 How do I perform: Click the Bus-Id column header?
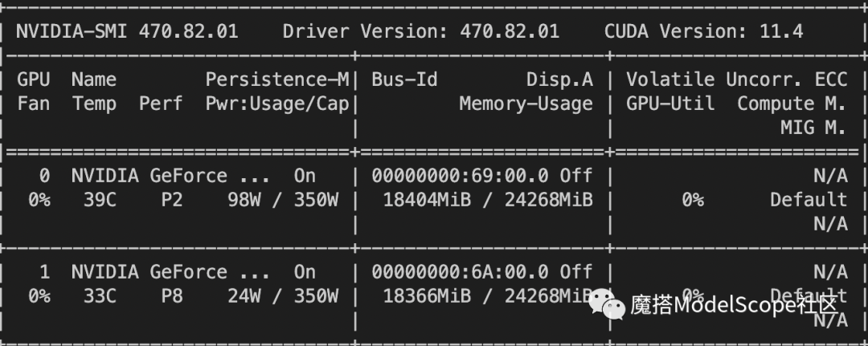click(404, 79)
